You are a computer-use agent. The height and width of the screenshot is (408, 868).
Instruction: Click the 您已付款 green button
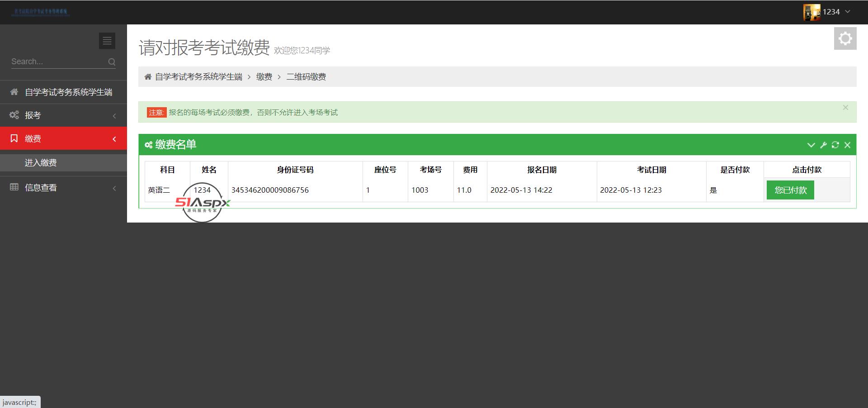point(790,190)
